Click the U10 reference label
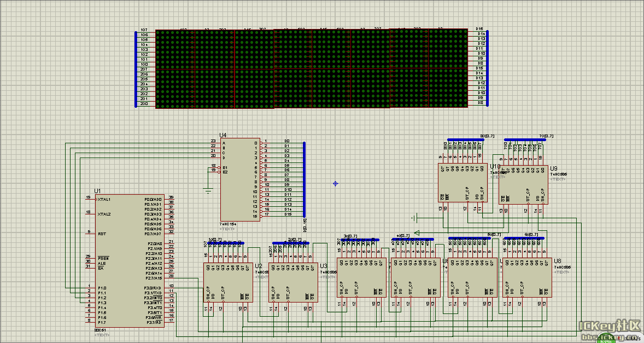Image resolution: width=644 pixels, height=343 pixels. [495, 166]
